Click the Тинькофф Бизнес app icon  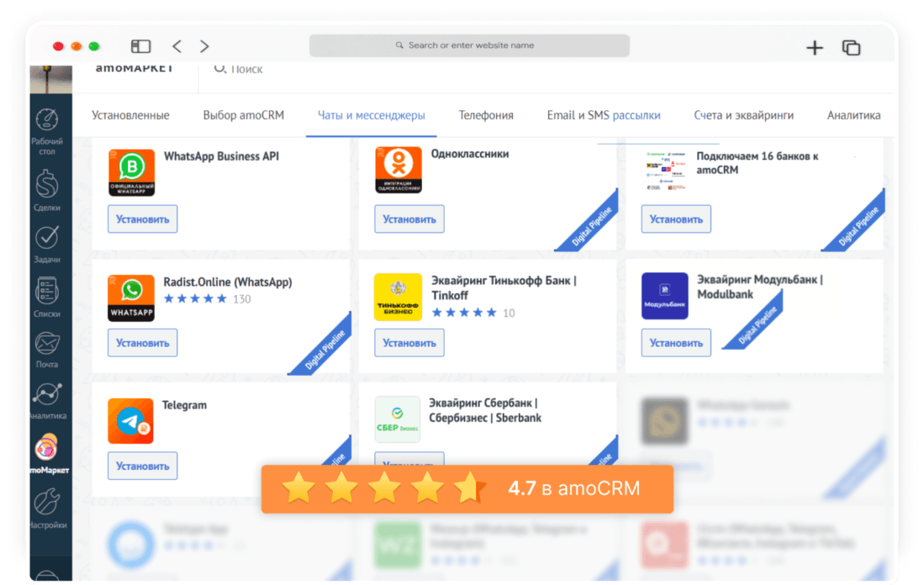coord(398,297)
